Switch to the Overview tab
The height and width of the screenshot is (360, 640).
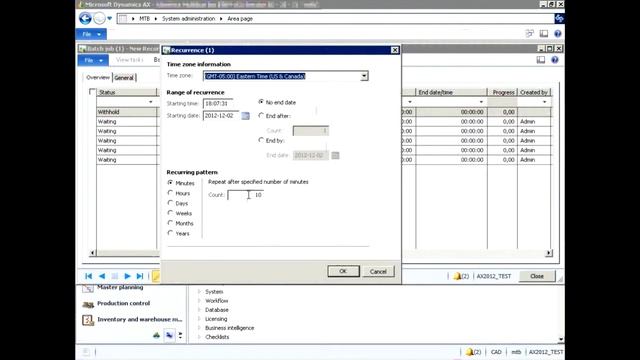coord(98,78)
